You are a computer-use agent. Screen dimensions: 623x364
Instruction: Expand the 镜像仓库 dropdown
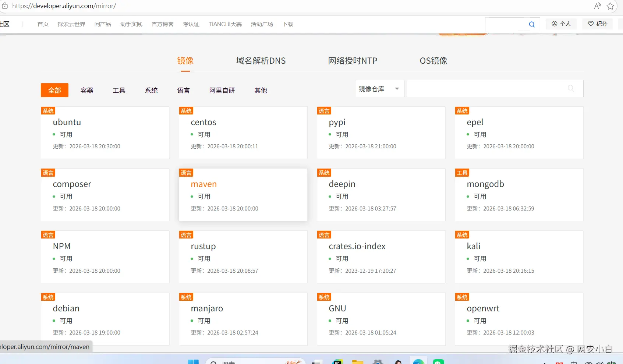380,89
